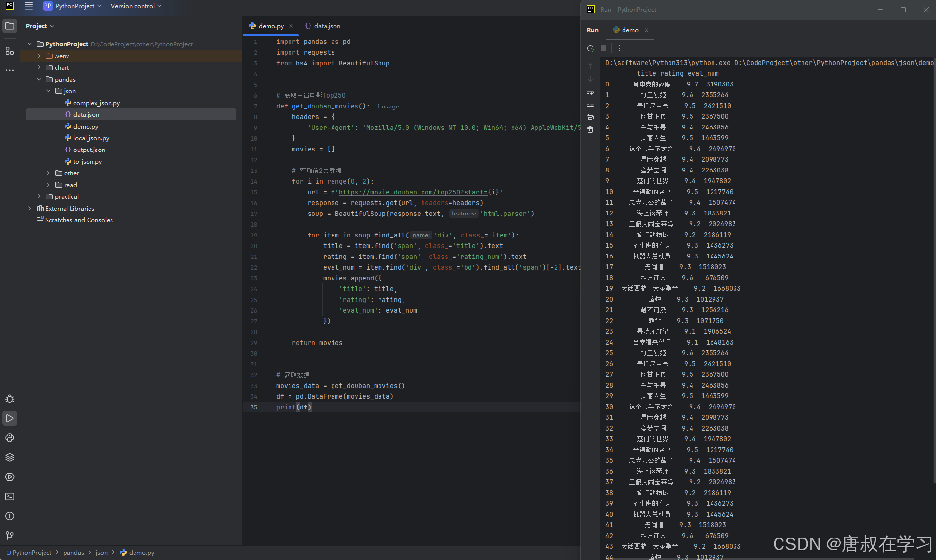Open More tool windows ellipsis
This screenshot has width=936, height=560.
point(10,70)
